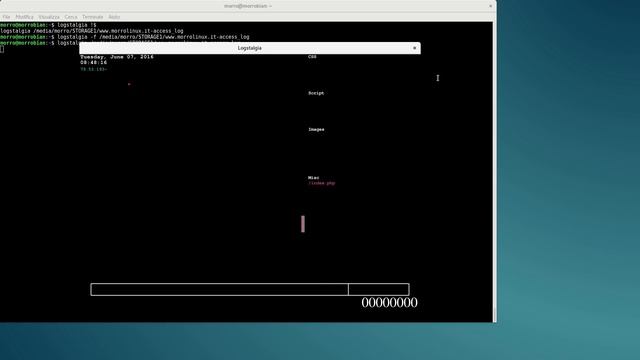Click the first terminal line 'logstalgia !$'

click(x=48, y=25)
